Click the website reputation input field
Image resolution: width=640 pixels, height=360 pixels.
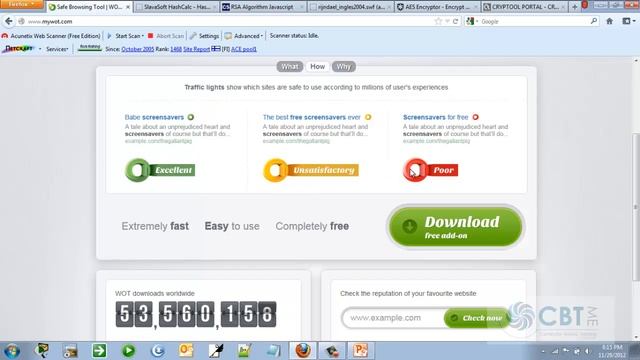point(393,318)
